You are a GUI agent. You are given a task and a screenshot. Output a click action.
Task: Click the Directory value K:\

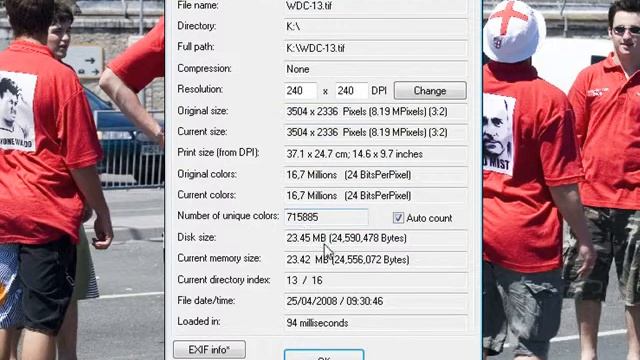376,27
